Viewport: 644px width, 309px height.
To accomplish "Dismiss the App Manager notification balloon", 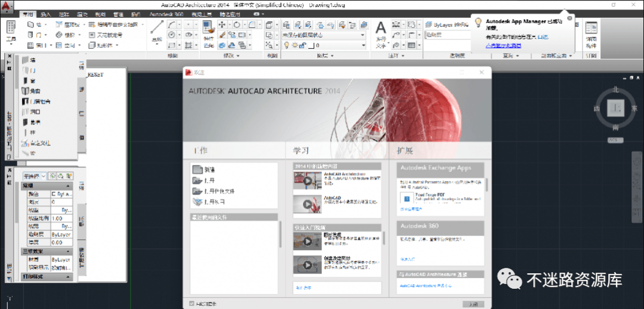I will coord(569,18).
